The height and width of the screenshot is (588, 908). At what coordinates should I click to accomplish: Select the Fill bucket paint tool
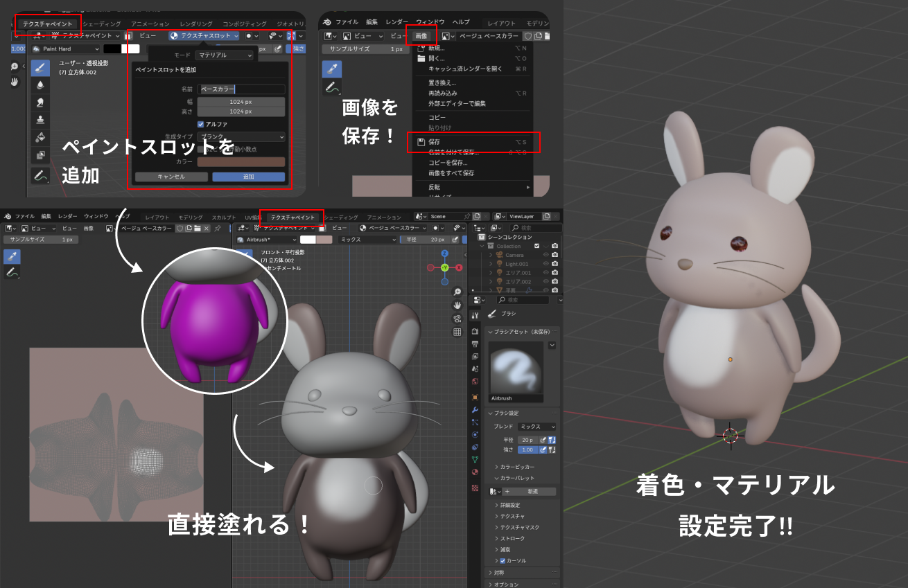40,137
